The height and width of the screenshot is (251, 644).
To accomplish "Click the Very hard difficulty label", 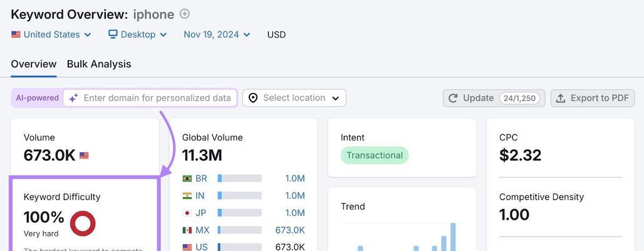I will pyautogui.click(x=41, y=233).
